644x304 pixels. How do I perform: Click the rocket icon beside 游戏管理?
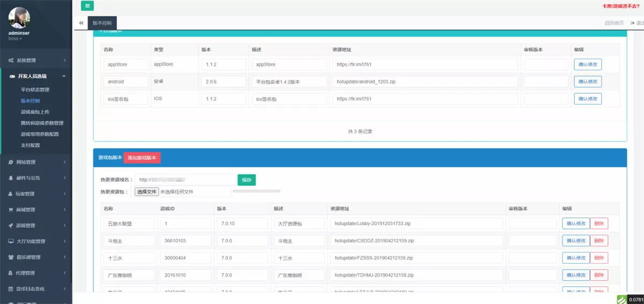(x=11, y=226)
